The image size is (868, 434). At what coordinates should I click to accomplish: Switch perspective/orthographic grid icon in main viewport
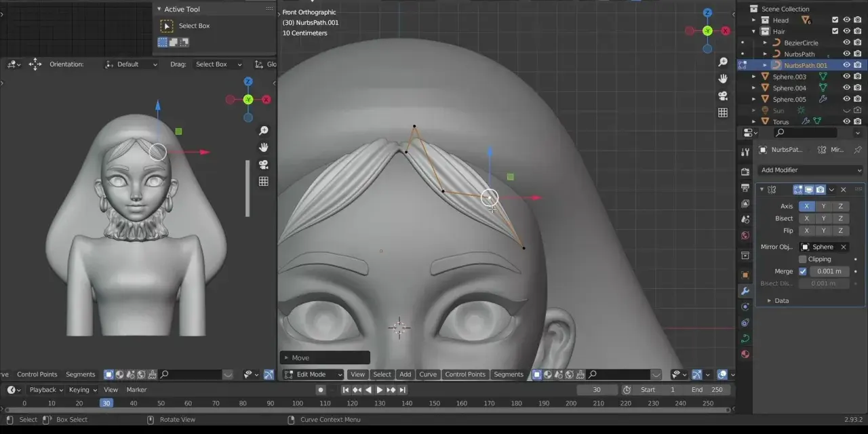(x=723, y=113)
